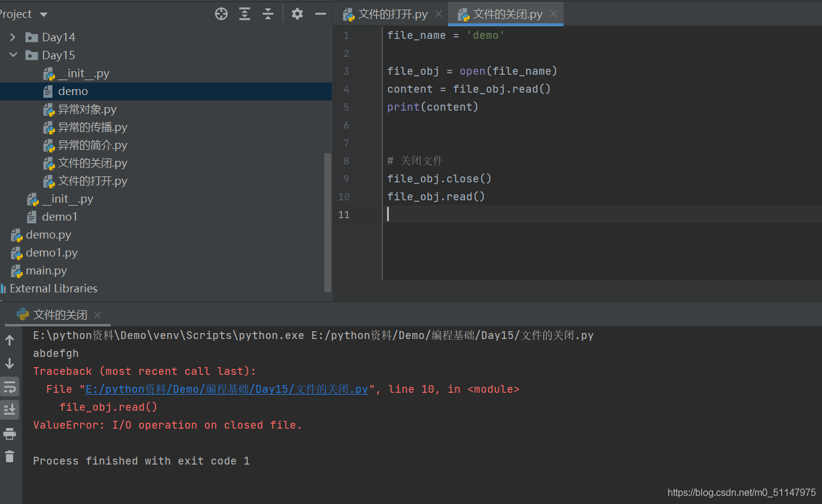Click file_obj.close() on line 9
Screen dimensions: 822x504
[439, 179]
